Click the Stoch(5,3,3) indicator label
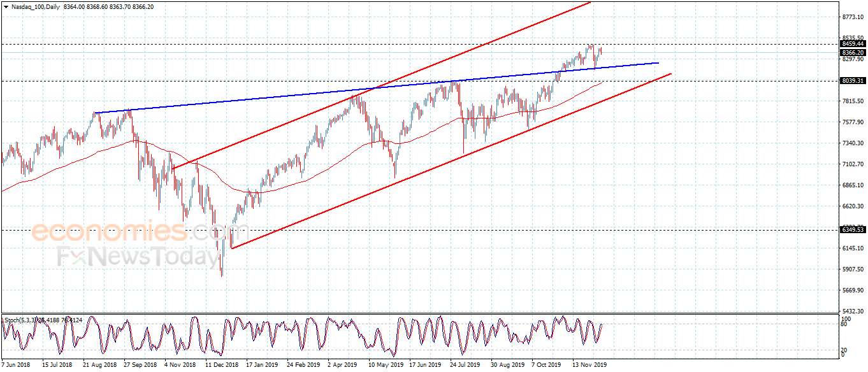The height and width of the screenshot is (372, 868). [x=19, y=320]
